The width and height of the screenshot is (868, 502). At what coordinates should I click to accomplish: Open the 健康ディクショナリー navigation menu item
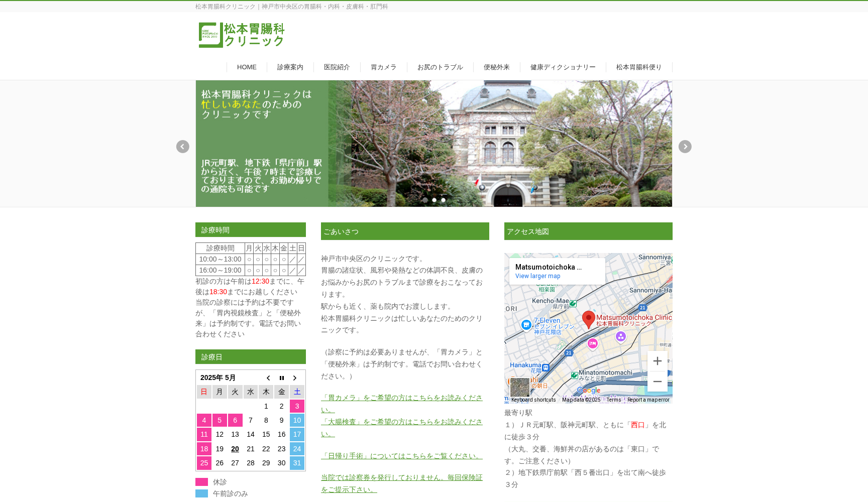pos(563,67)
